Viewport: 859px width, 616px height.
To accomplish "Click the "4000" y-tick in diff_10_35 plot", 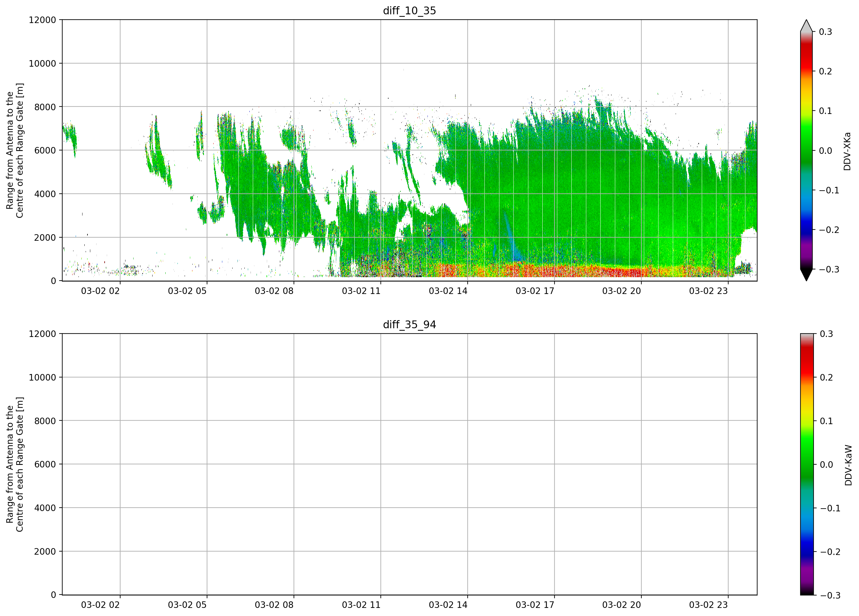I will [x=45, y=194].
